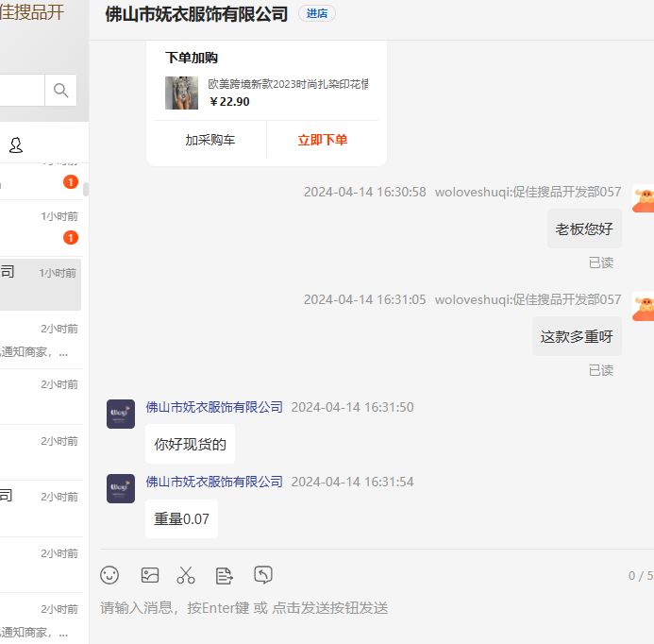Viewport: 654px width, 644px height.
Task: Click the 进店 enter shop button
Action: (317, 13)
